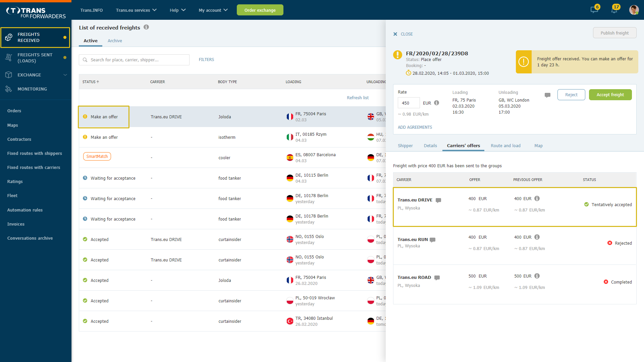This screenshot has width=644, height=362.
Task: Select the isotherm row with Make an offer
Action: tap(232, 137)
